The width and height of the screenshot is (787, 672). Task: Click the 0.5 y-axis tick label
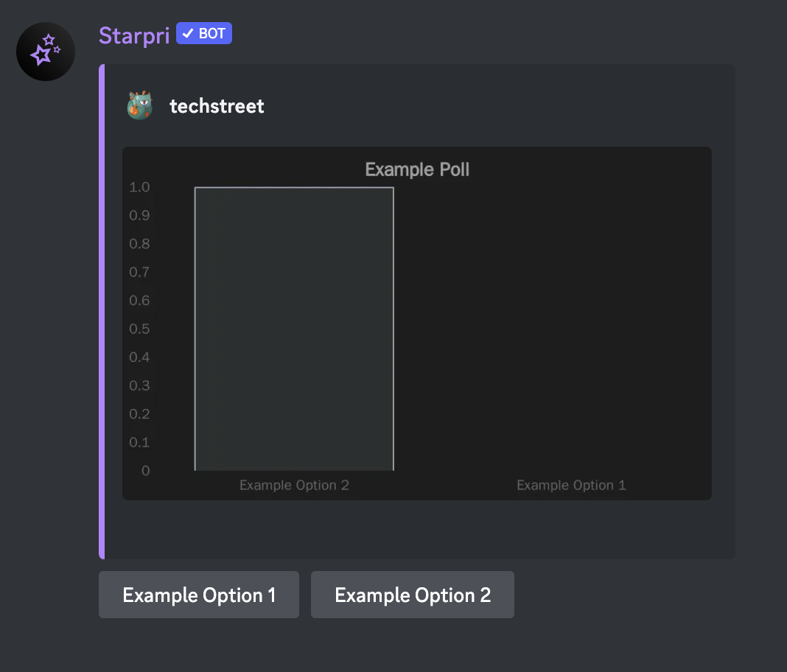[139, 329]
